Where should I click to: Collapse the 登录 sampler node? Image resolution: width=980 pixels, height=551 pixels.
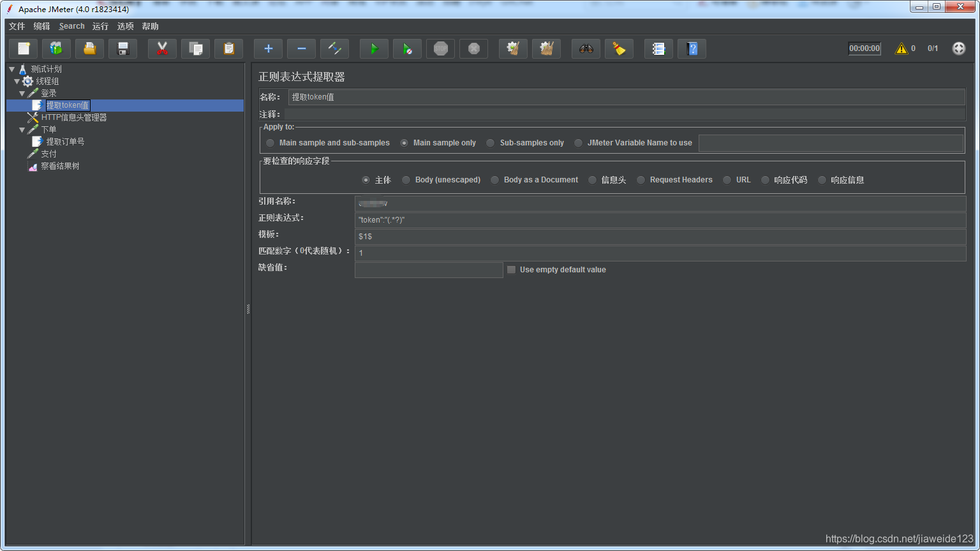pyautogui.click(x=22, y=93)
